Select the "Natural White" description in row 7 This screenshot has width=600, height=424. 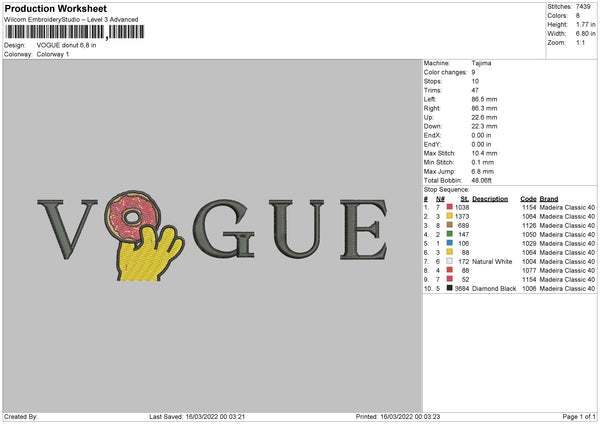492,261
